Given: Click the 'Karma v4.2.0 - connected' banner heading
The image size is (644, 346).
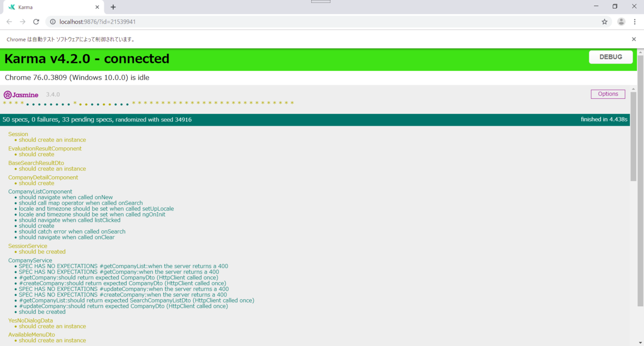Looking at the screenshot, I should point(86,59).
